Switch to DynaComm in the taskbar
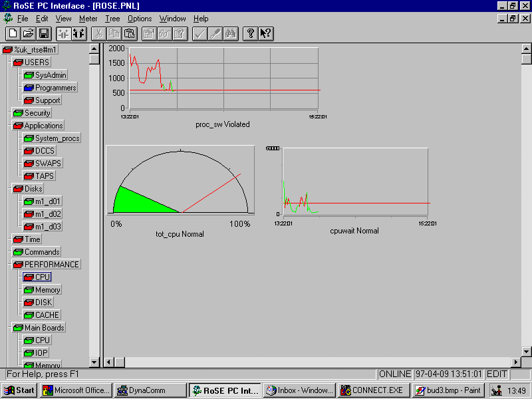This screenshot has height=399, width=532. (x=150, y=390)
